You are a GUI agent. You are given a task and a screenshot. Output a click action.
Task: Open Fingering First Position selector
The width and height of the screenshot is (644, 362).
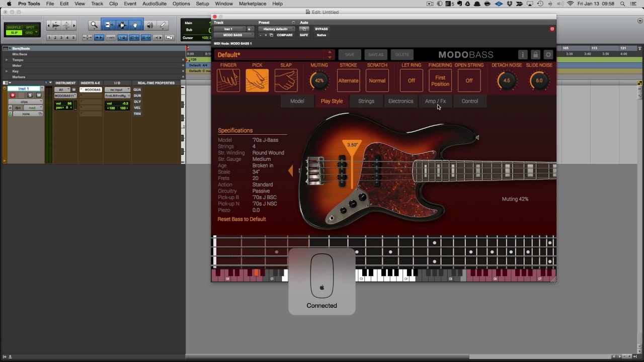point(440,80)
